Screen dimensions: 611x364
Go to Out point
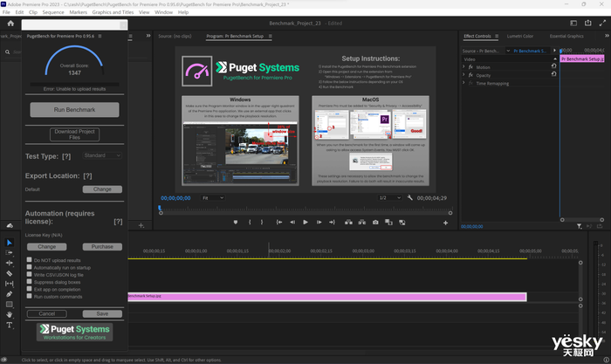(332, 222)
